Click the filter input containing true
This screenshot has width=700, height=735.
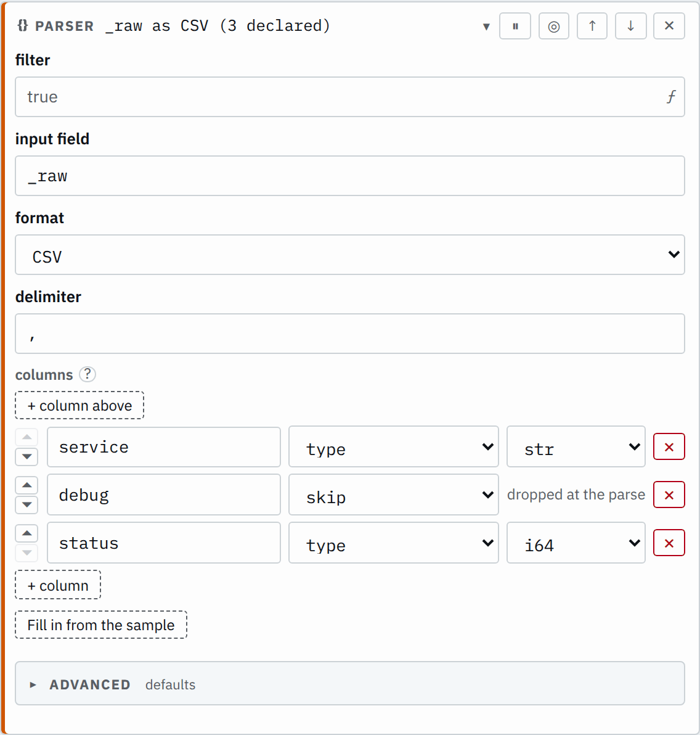350,97
